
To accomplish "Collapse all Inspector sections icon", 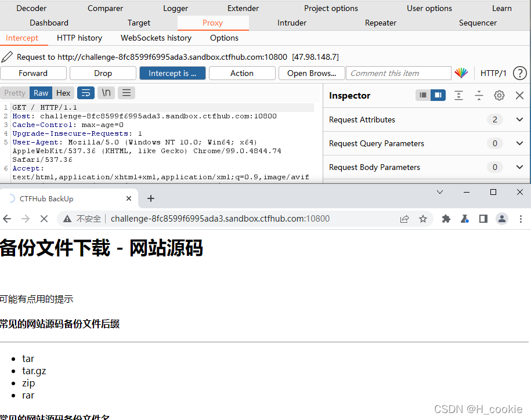I will [x=479, y=96].
